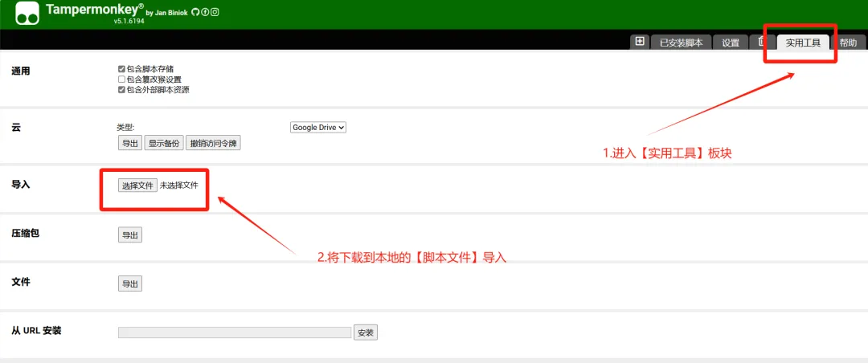Select the 实用工具 tab

[x=803, y=43]
